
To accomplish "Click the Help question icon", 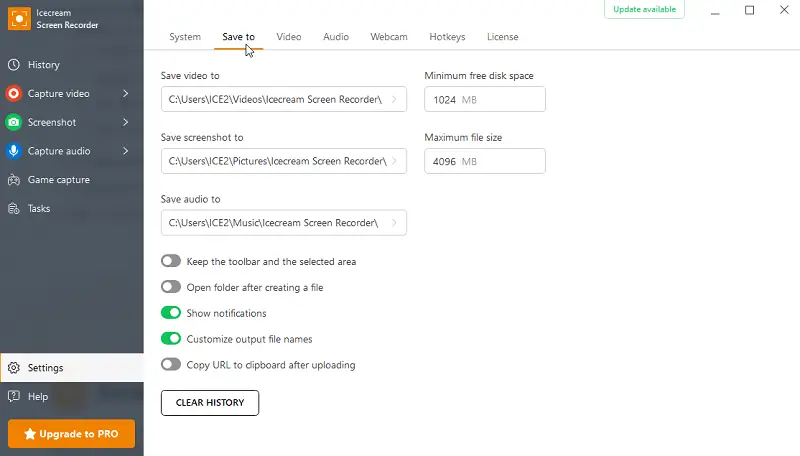I will point(14,396).
